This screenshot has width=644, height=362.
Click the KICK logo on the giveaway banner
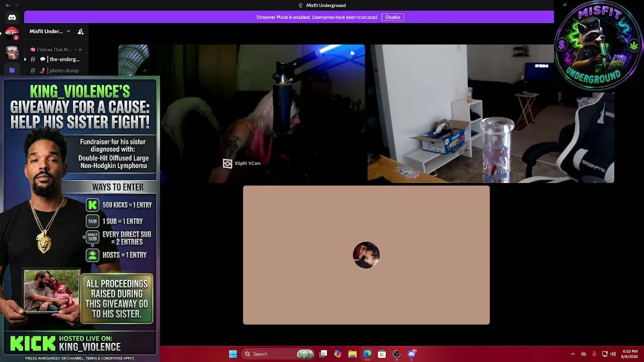pos(33,343)
